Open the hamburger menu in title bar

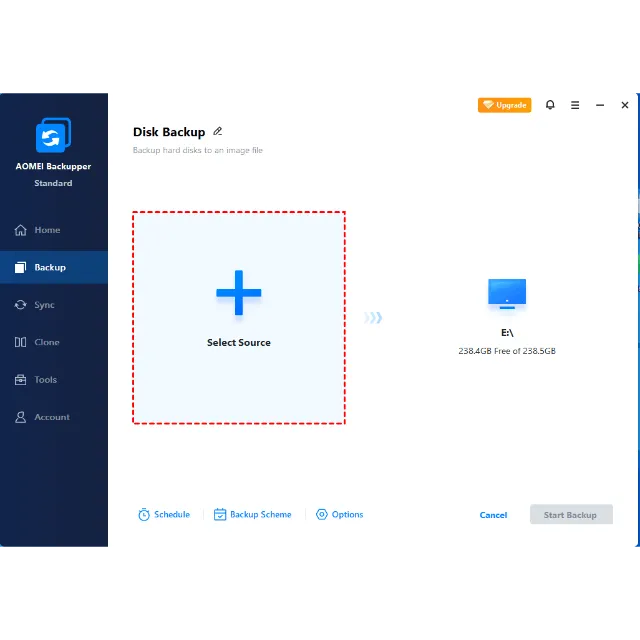(x=575, y=105)
